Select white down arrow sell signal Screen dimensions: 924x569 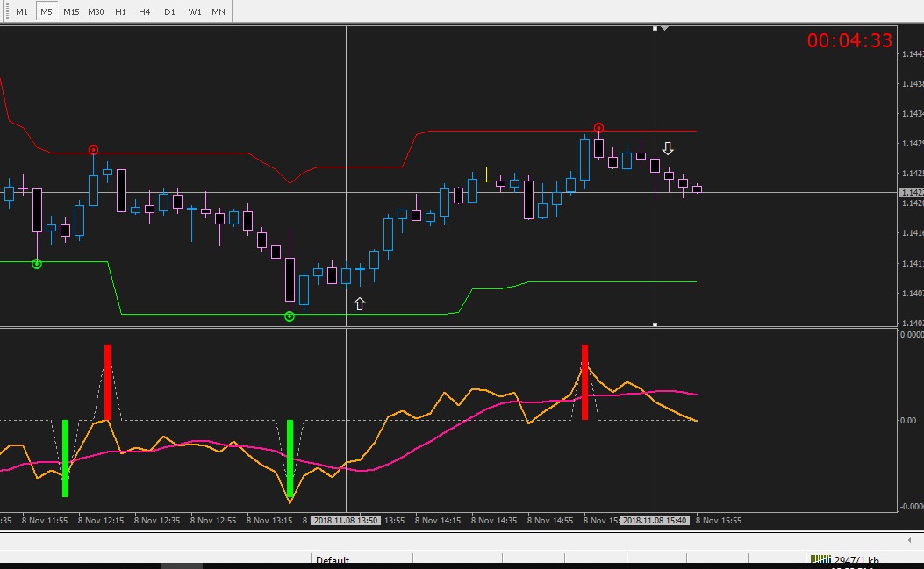(x=668, y=148)
